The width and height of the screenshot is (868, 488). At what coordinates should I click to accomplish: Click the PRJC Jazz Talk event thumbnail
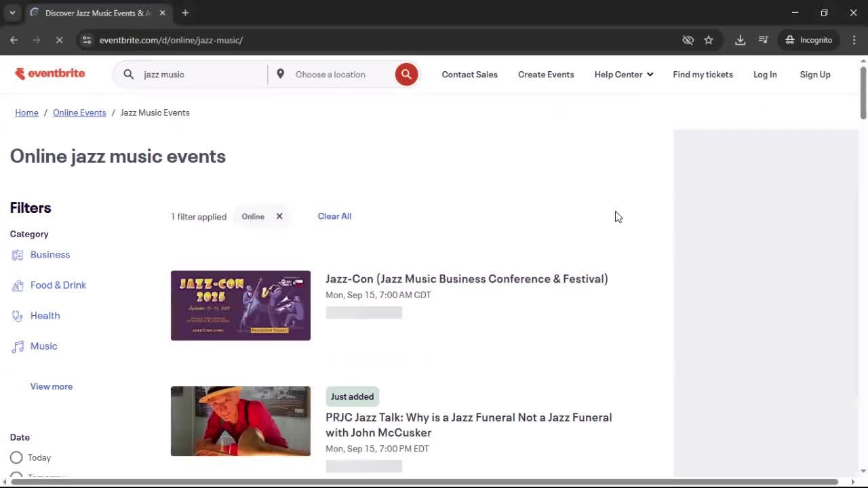(x=241, y=422)
